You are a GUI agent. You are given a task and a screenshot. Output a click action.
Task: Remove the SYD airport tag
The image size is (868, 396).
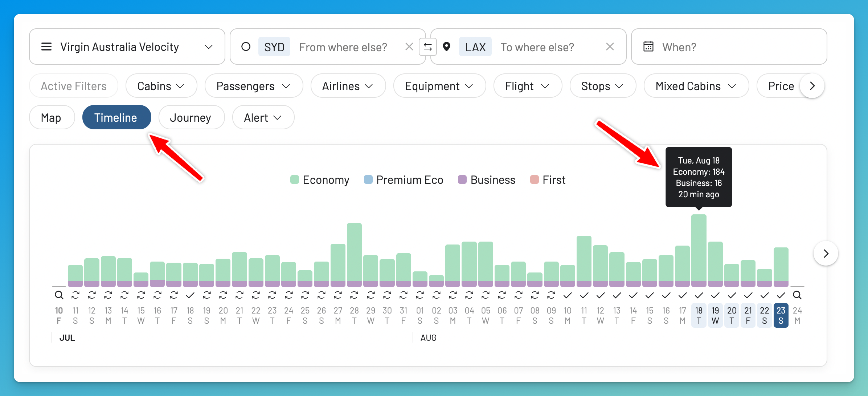pyautogui.click(x=274, y=47)
